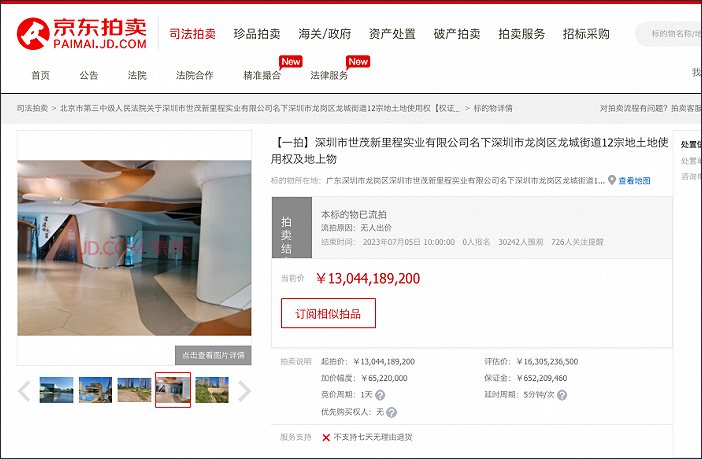Open the 招标采购 tab

pos(586,34)
